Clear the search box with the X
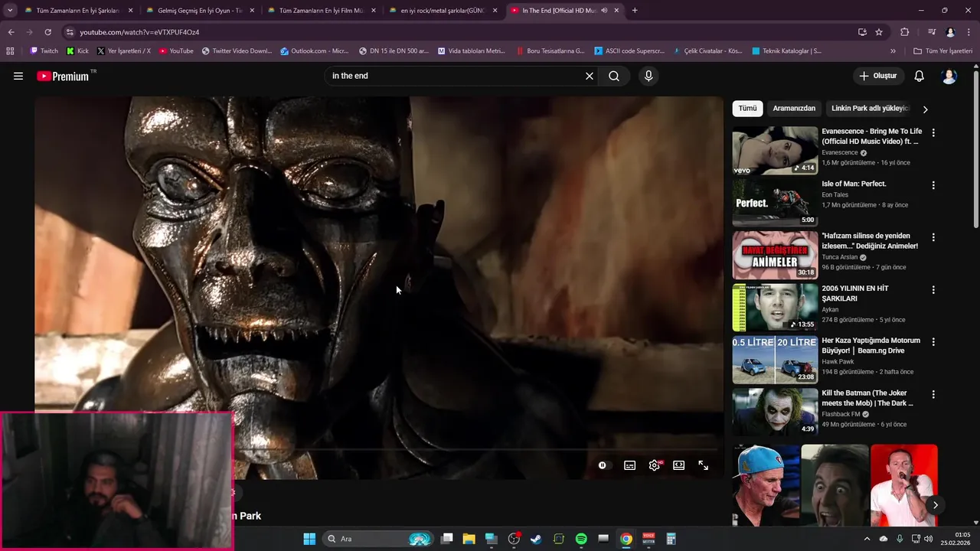980x551 pixels. (590, 76)
